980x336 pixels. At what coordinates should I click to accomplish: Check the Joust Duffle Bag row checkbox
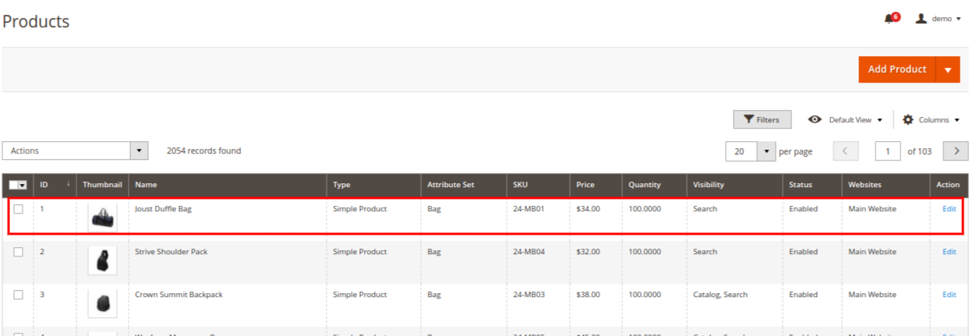18,209
